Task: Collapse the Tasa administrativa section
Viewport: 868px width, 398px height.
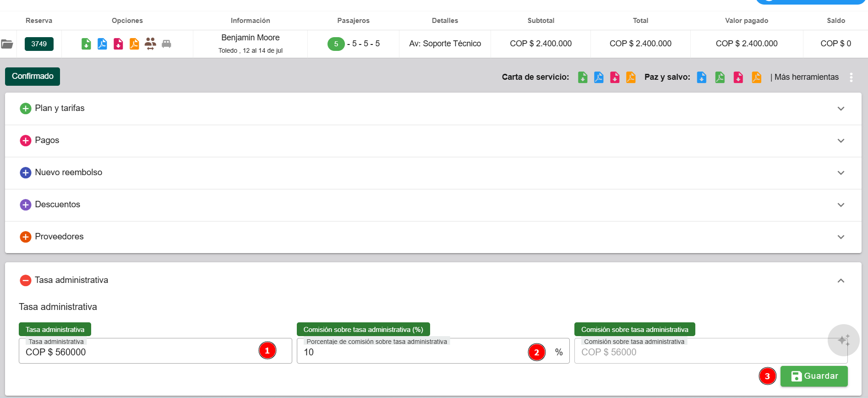Action: (841, 281)
